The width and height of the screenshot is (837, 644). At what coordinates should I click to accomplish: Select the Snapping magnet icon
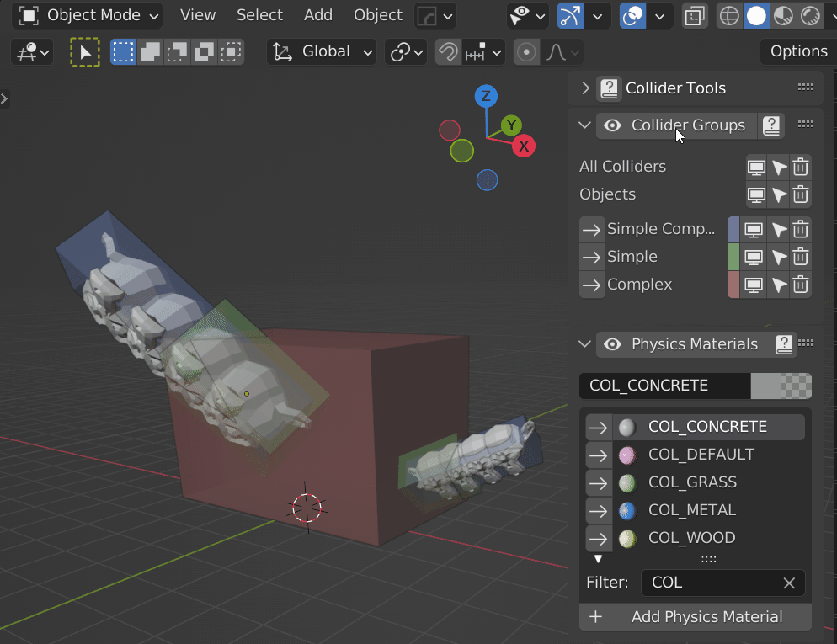[x=447, y=51]
